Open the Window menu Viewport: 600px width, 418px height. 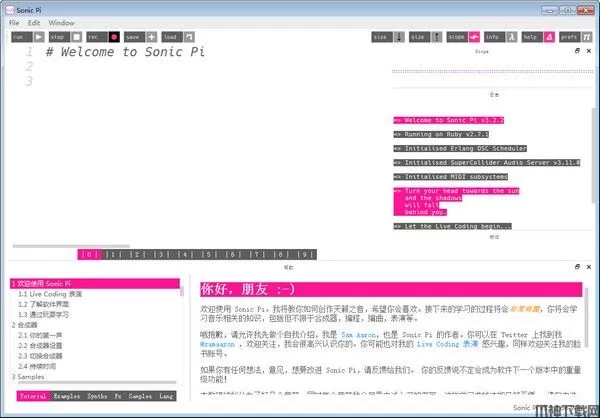coord(61,21)
